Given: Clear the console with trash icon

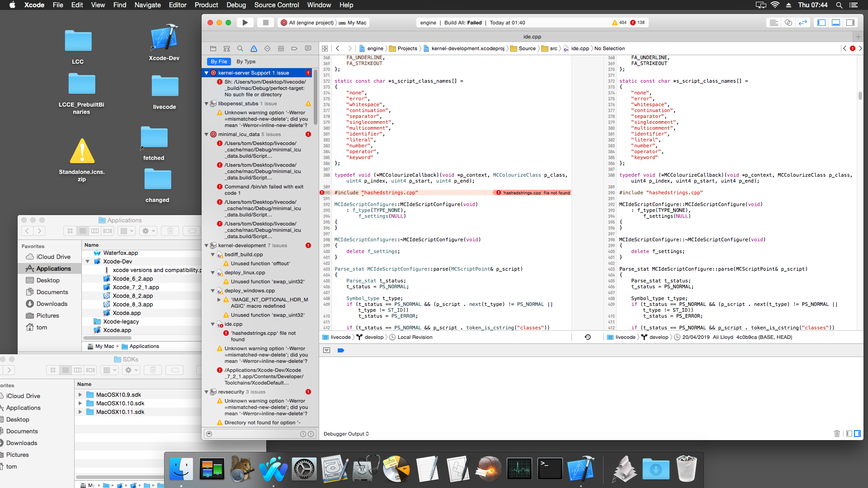Looking at the screenshot, I should coord(837,434).
